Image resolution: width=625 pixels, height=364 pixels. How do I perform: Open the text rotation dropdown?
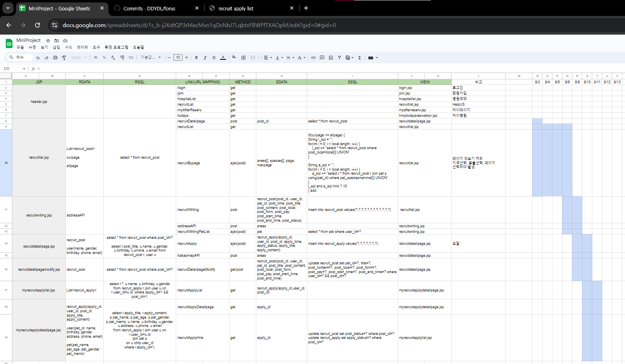[302, 58]
